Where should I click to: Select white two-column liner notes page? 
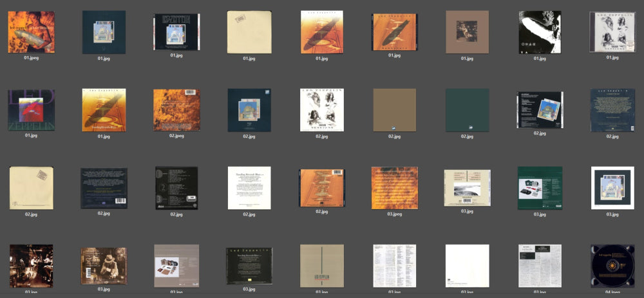395,266
